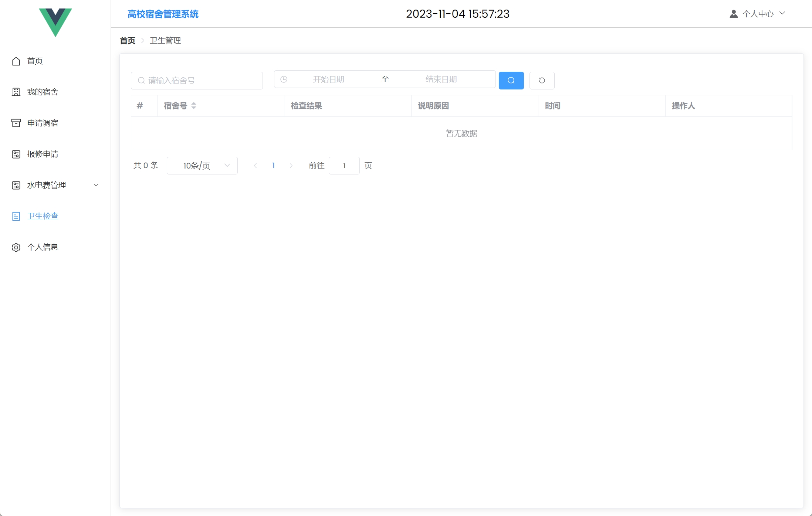
Task: Click 首页 breadcrumb link
Action: pyautogui.click(x=128, y=41)
